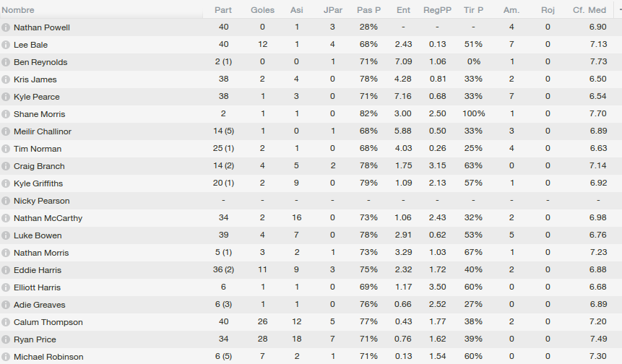622x364 pixels.
Task: Show info icon for Calum Thompson
Action: tap(6, 322)
